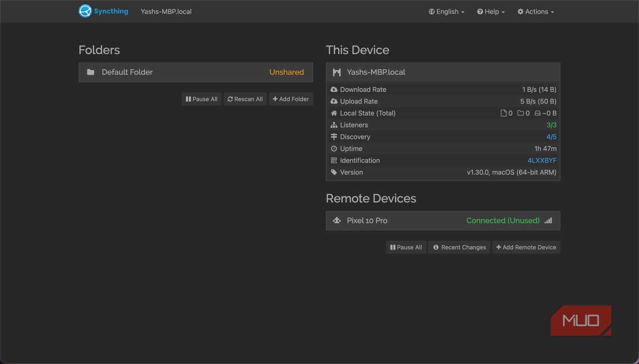Pause all folders with Pause All

202,99
